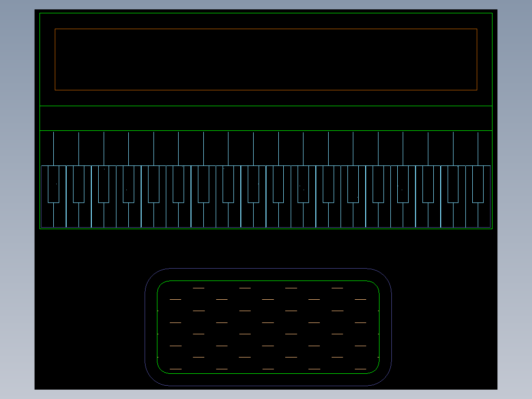
Task: Select top-left orange dash on bench cushion
Action: pyautogui.click(x=199, y=288)
